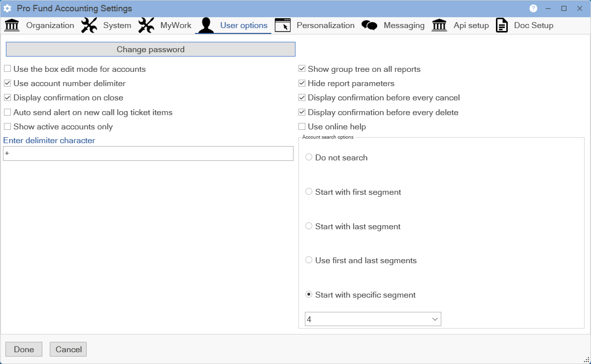The height and width of the screenshot is (364, 591).
Task: Uncheck Hide report parameters
Action: click(x=302, y=83)
